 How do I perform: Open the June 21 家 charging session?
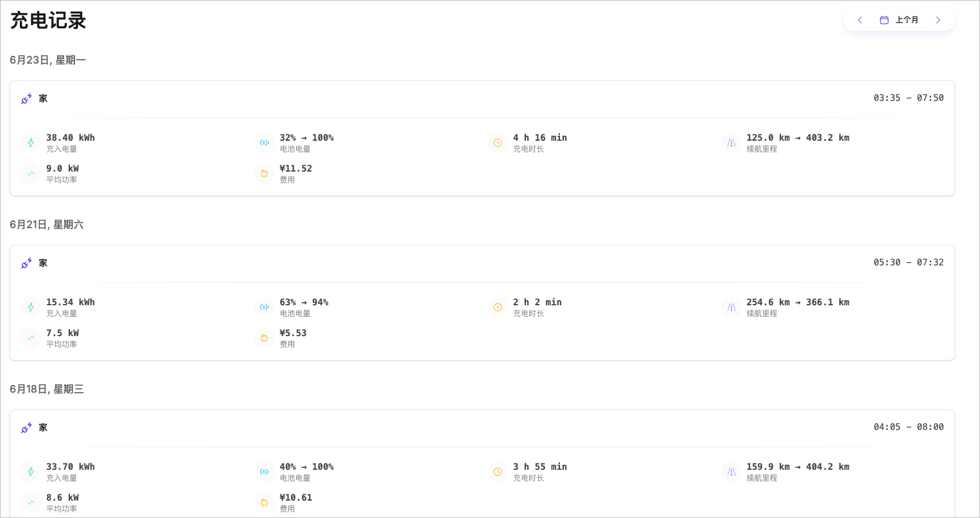point(43,263)
